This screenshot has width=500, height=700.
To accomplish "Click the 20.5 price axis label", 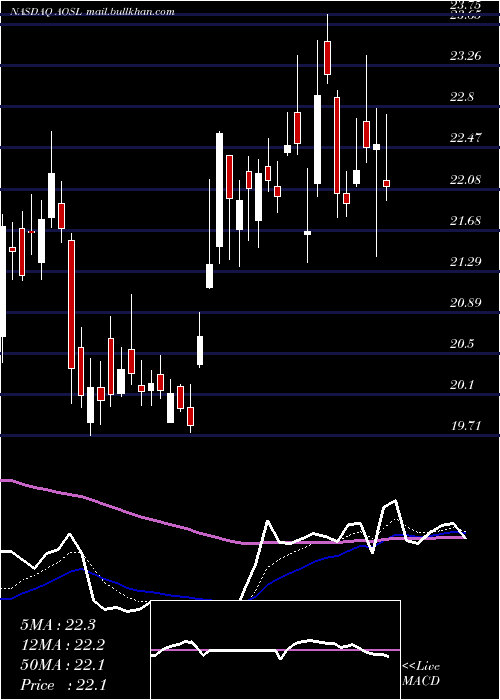I will tap(462, 344).
